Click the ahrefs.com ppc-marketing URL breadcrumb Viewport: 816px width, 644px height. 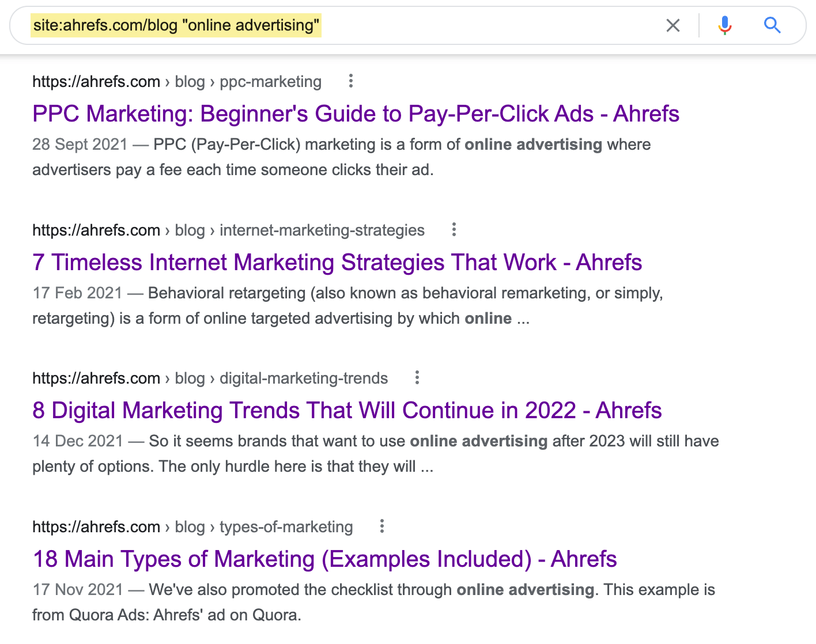tap(176, 82)
